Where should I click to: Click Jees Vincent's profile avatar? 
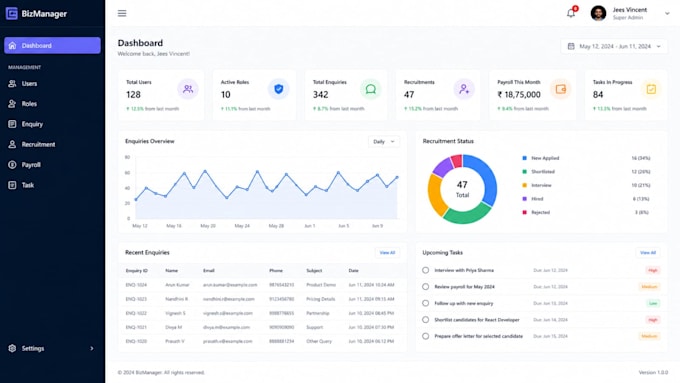(598, 13)
